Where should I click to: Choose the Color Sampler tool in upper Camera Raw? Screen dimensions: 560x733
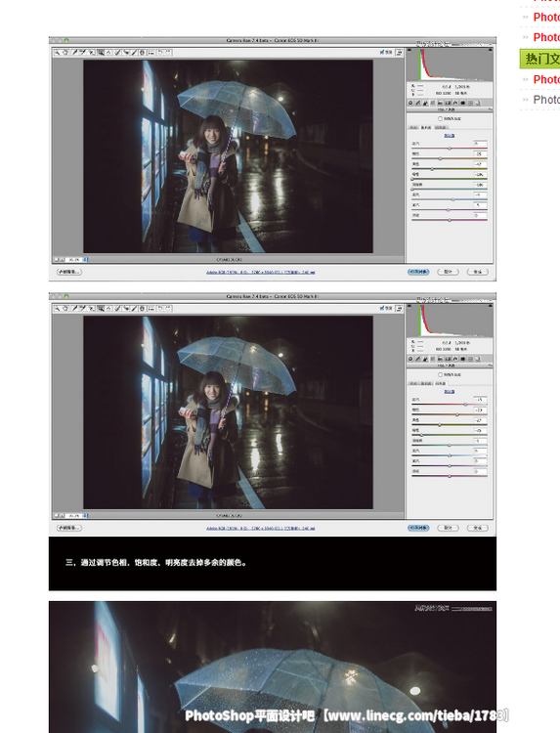click(82, 53)
